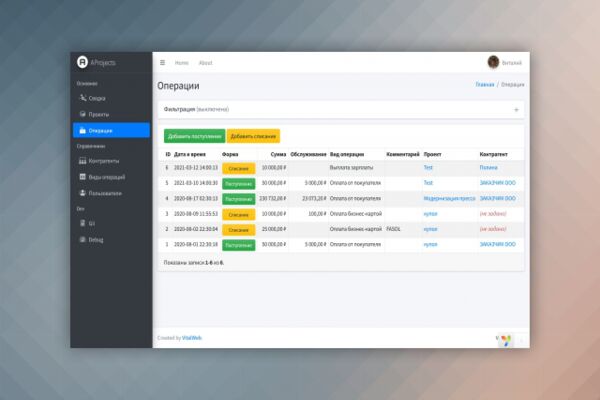This screenshot has width=600, height=400.
Task: Click the Списание badge in row 6
Action: click(238, 168)
